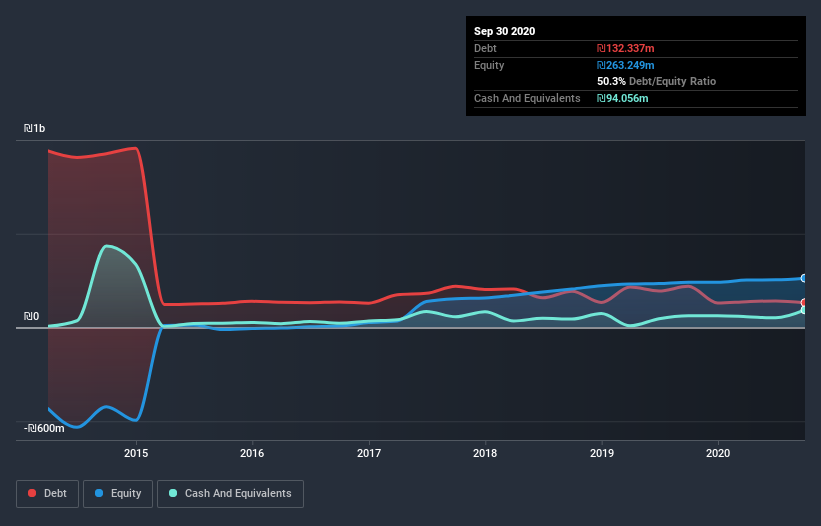
Task: Toggle the Cash And Equivalents legend button
Action: point(230,494)
